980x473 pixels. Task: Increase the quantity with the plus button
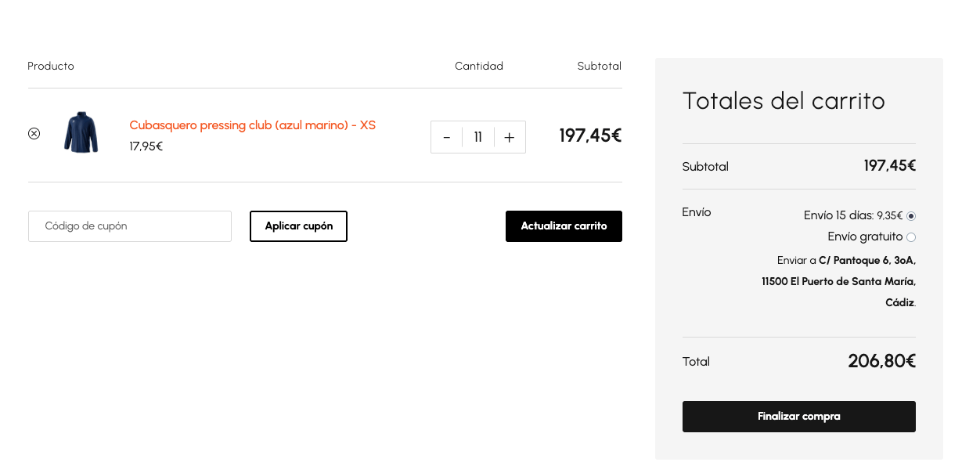pos(510,137)
